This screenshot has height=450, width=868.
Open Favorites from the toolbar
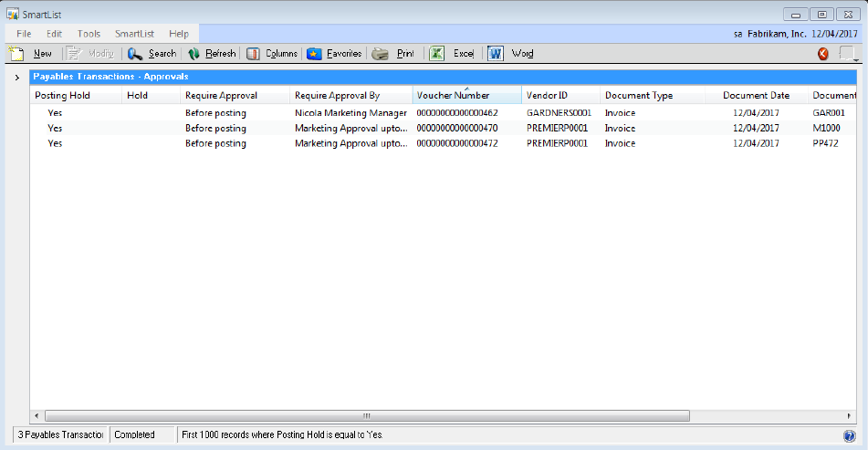tap(315, 54)
